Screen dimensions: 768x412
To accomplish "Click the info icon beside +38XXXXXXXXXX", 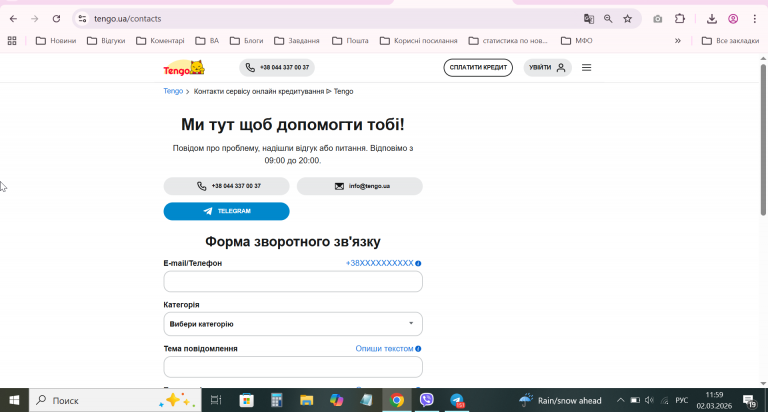I will (x=418, y=264).
